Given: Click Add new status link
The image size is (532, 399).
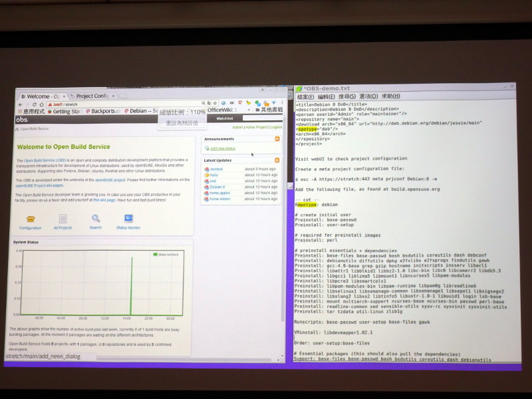Looking at the screenshot, I should pos(223,148).
